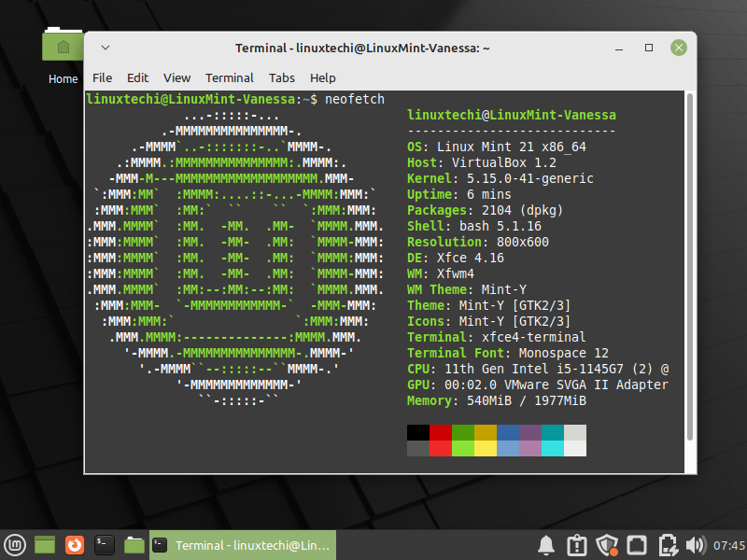The height and width of the screenshot is (560, 747).
Task: Open the Edit menu
Action: pyautogui.click(x=137, y=77)
